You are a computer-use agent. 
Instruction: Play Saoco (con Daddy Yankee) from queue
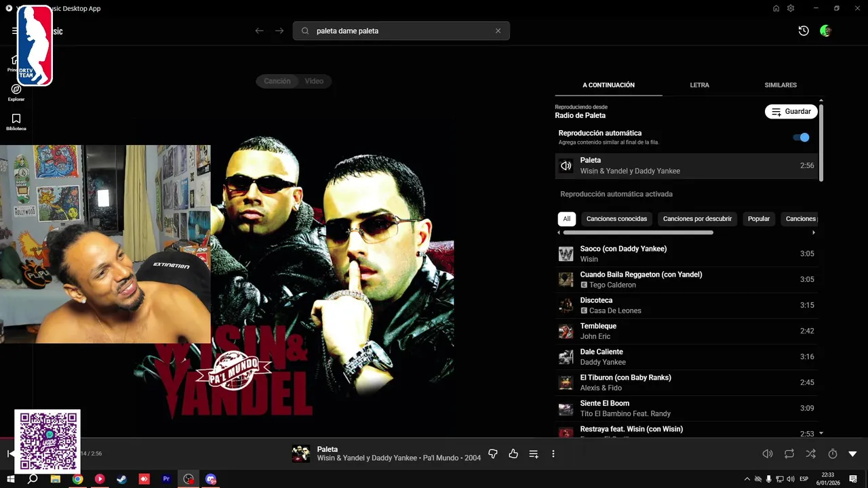point(686,253)
